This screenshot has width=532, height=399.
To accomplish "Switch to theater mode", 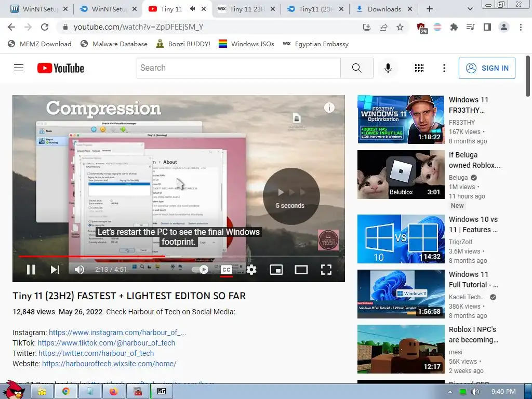I will [x=301, y=270].
